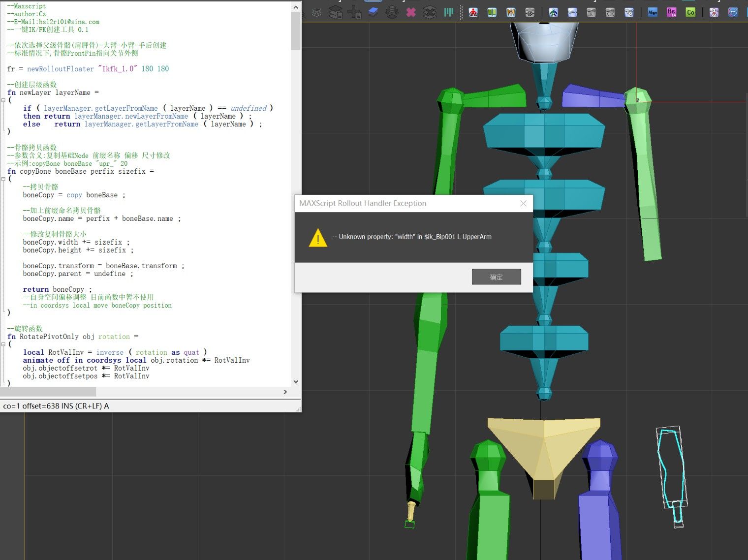Click the orange mirror icon

(511, 12)
